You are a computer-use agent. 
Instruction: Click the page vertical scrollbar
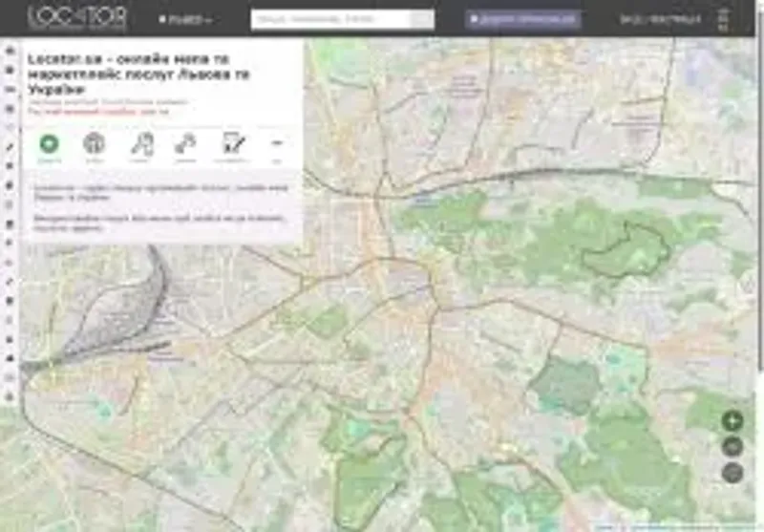pyautogui.click(x=760, y=190)
